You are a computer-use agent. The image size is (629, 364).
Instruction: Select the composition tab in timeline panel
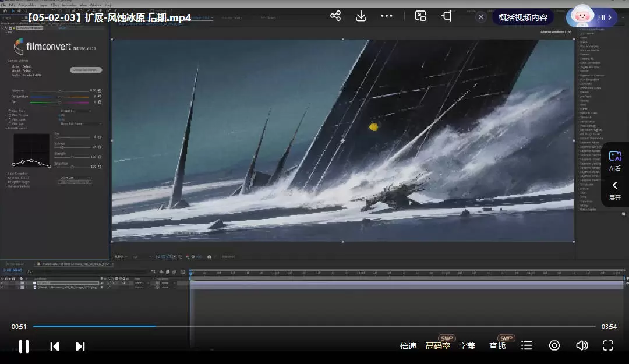tap(75, 264)
